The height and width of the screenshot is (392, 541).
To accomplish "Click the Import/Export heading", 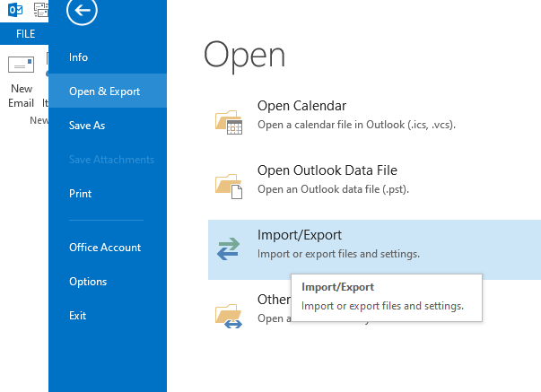I will 299,235.
